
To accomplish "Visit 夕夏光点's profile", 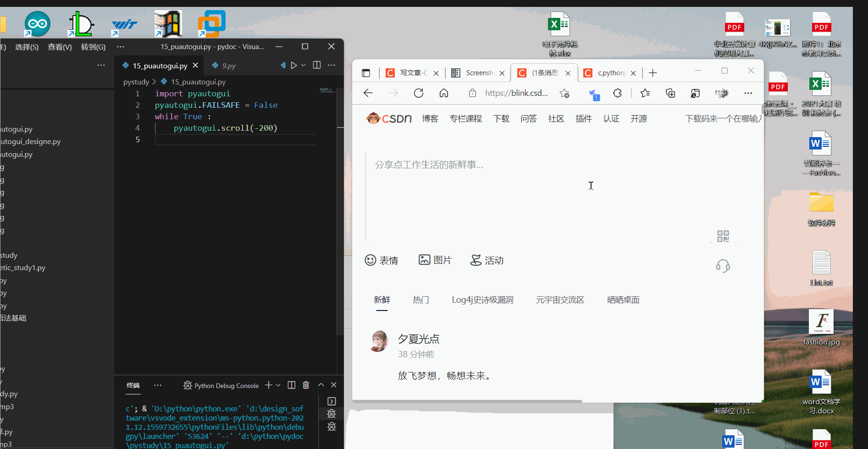I will coord(418,339).
